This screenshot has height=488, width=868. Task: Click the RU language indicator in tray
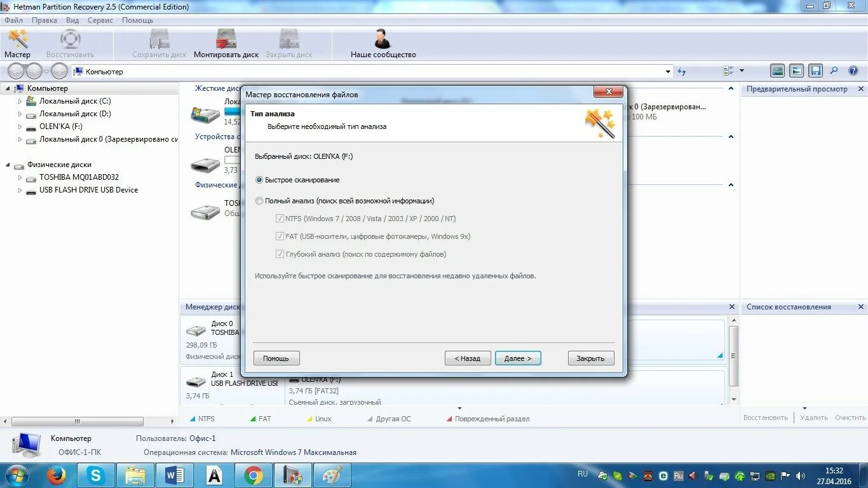click(583, 474)
